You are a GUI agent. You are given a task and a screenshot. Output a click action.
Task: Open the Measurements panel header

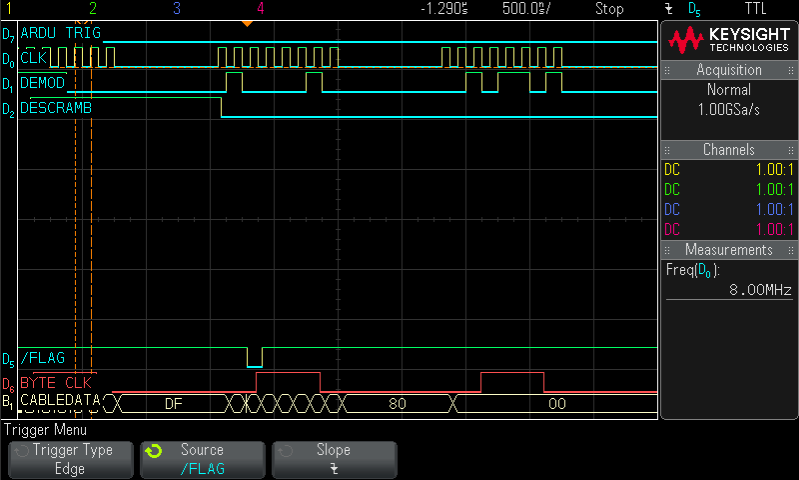tap(729, 250)
